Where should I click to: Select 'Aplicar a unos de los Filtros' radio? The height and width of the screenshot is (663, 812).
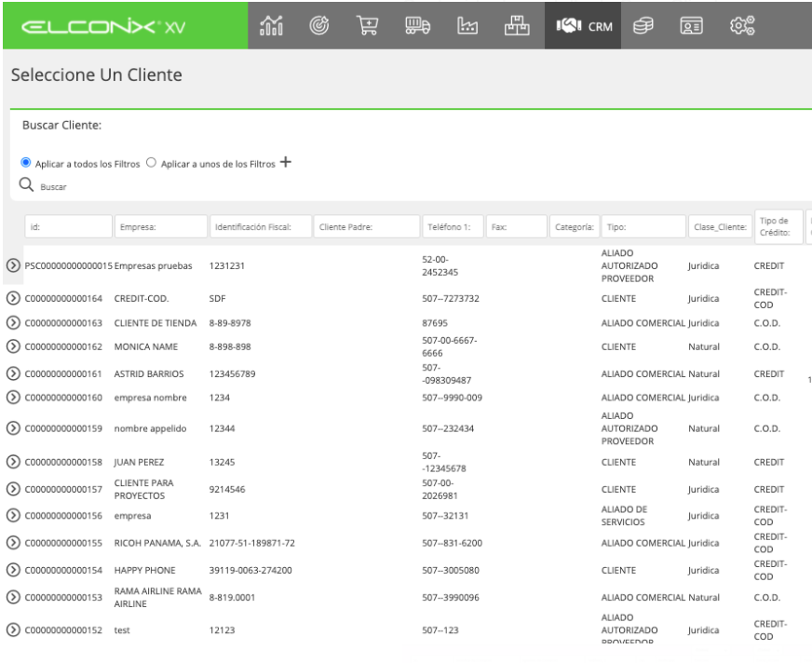coord(151,163)
